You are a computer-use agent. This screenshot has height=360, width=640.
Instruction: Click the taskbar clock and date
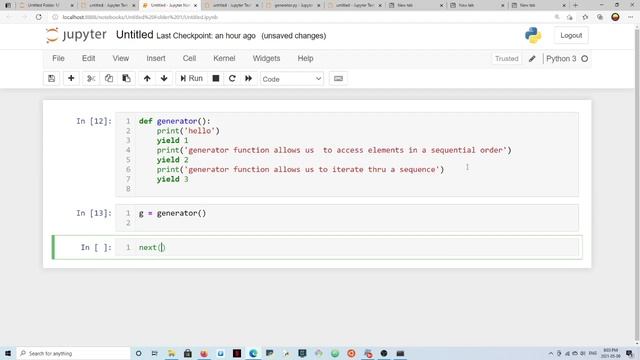(610, 353)
